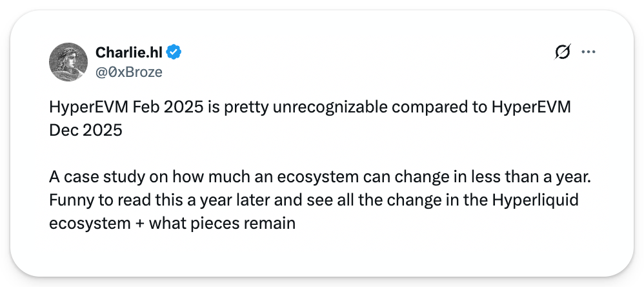Image resolution: width=644 pixels, height=287 pixels.
Task: Click blank gap between the two paragraphs
Action: (x=310, y=151)
